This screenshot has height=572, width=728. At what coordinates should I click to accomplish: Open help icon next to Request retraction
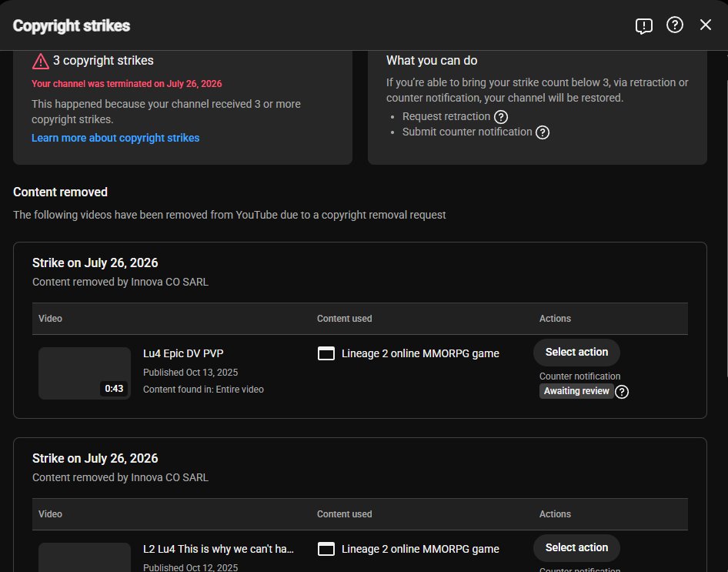(x=500, y=117)
